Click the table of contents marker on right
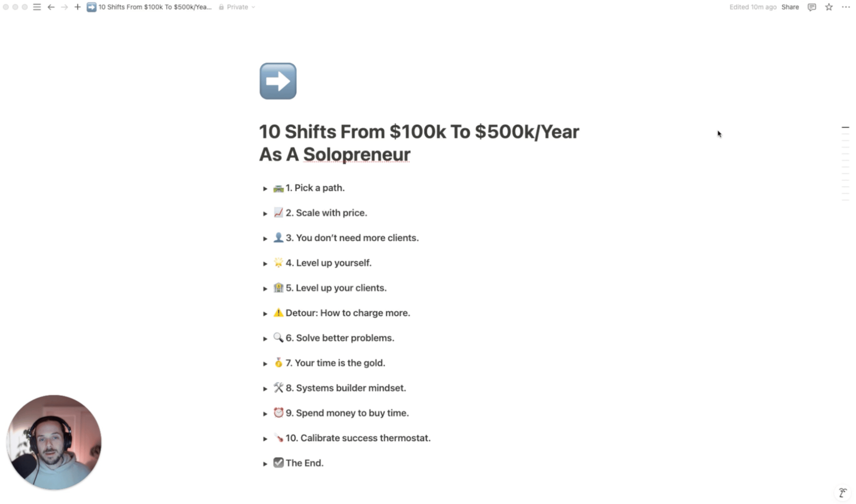Screen dimensions: 856x504 point(845,127)
